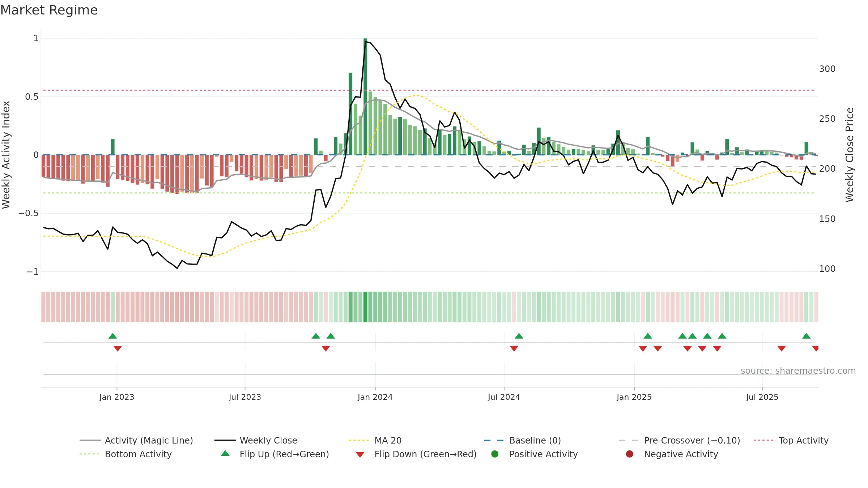868x488 pixels.
Task: Click the flip-down triangle after Jul 2024
Action: coord(514,348)
